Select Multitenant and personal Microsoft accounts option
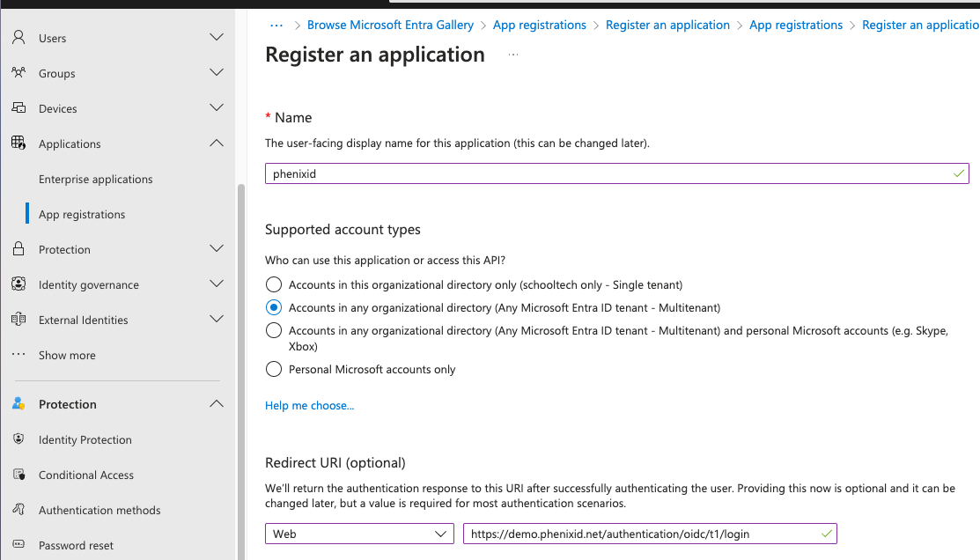This screenshot has width=980, height=560. [274, 330]
